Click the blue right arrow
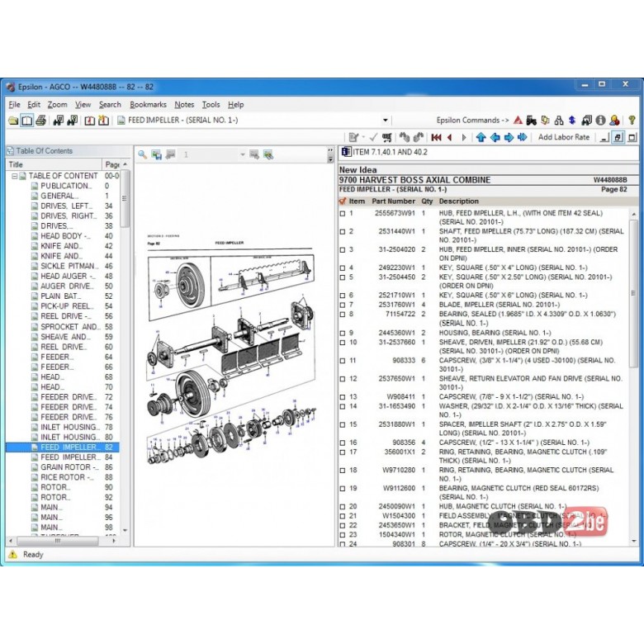 click(509, 138)
